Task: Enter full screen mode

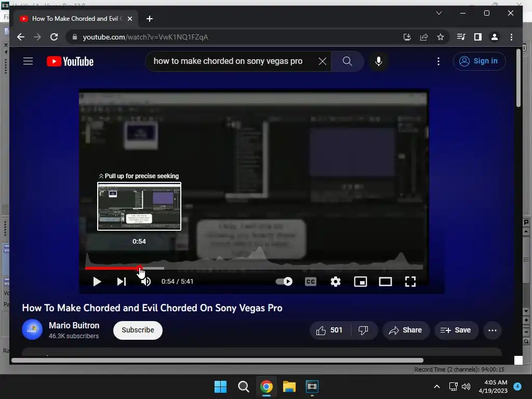Action: (410, 281)
